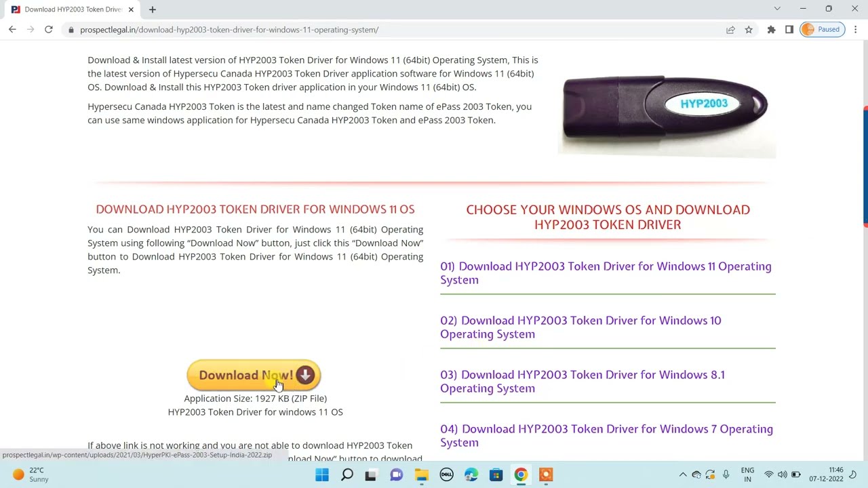Share this page using the share icon
This screenshot has width=868, height=488.
[730, 30]
